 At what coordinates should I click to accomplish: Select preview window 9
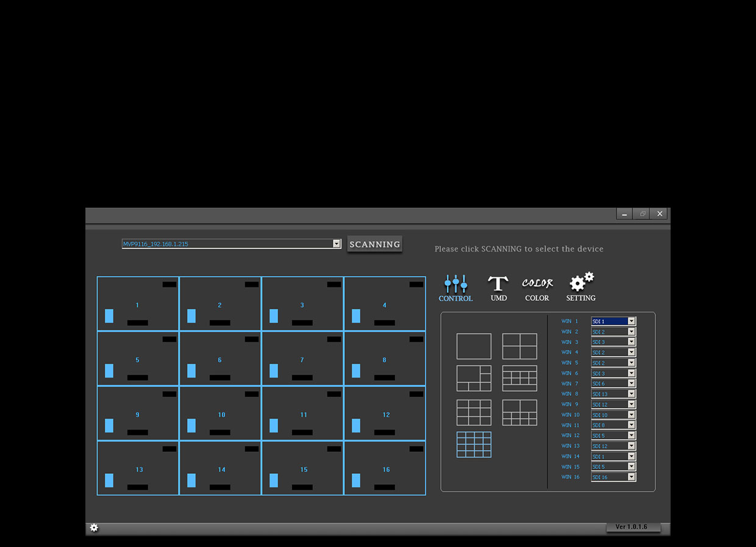pyautogui.click(x=138, y=414)
